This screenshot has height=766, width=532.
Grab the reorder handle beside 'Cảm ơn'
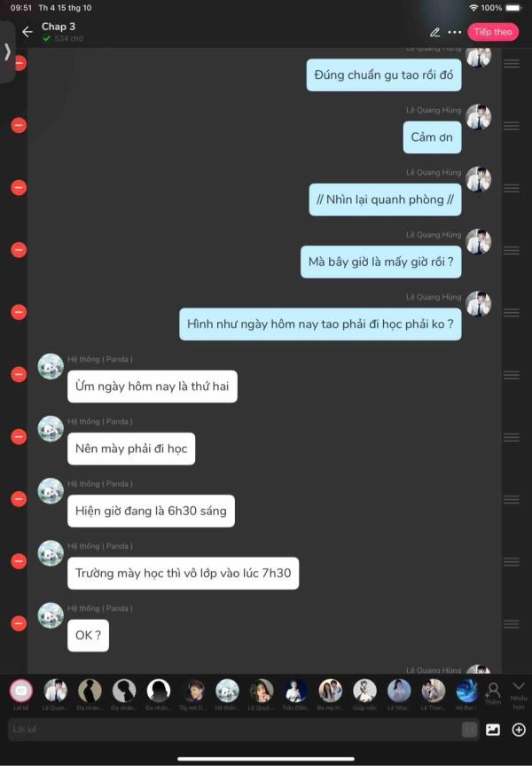(x=512, y=126)
